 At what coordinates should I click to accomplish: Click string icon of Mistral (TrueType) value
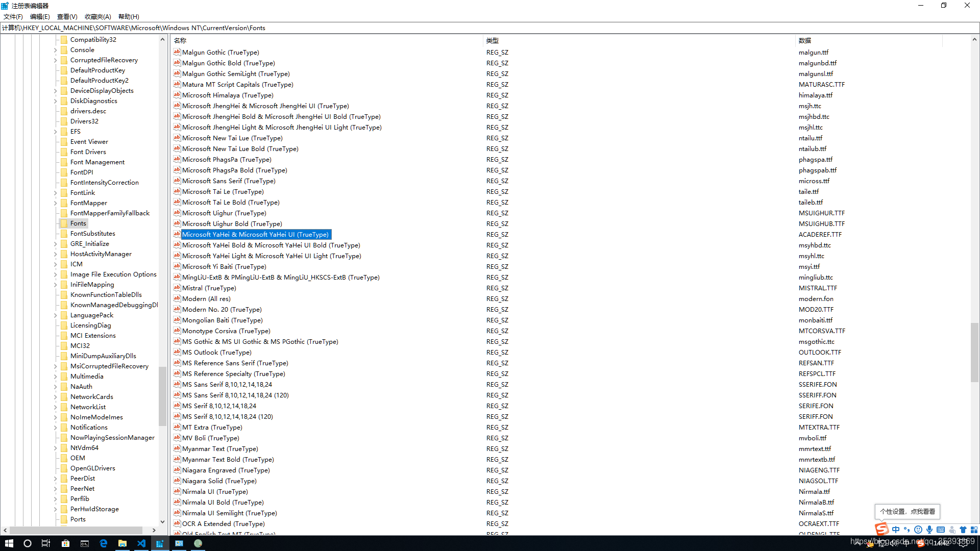[177, 288]
